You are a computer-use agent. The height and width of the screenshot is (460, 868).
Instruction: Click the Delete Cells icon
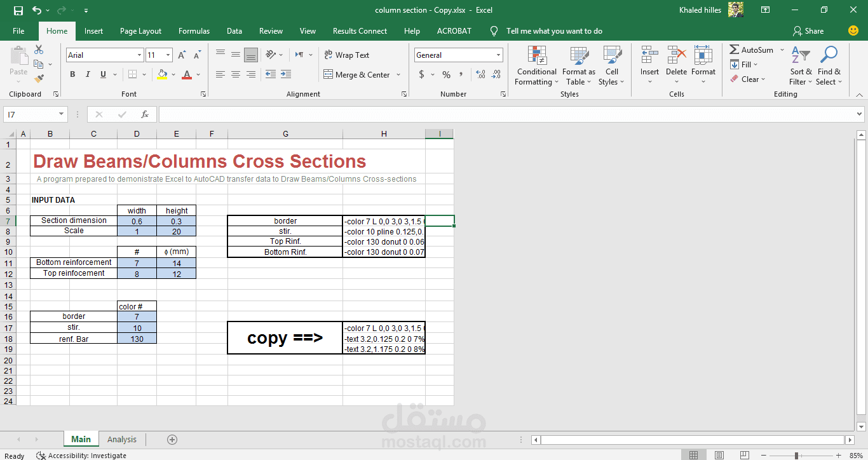click(676, 55)
